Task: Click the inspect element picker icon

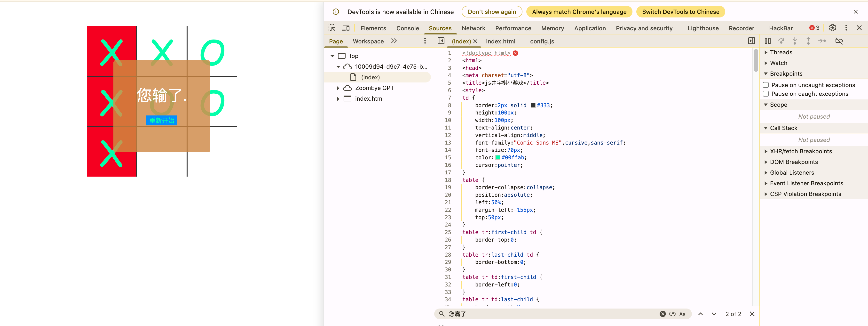Action: point(332,28)
